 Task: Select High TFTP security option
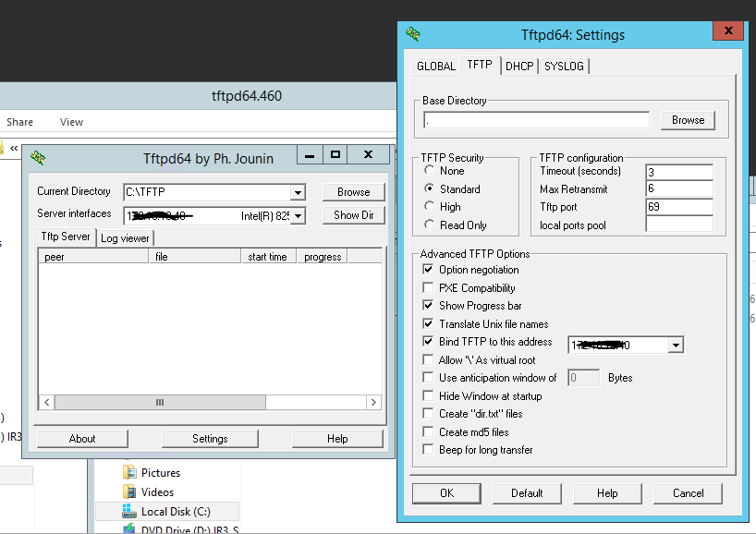coord(429,206)
